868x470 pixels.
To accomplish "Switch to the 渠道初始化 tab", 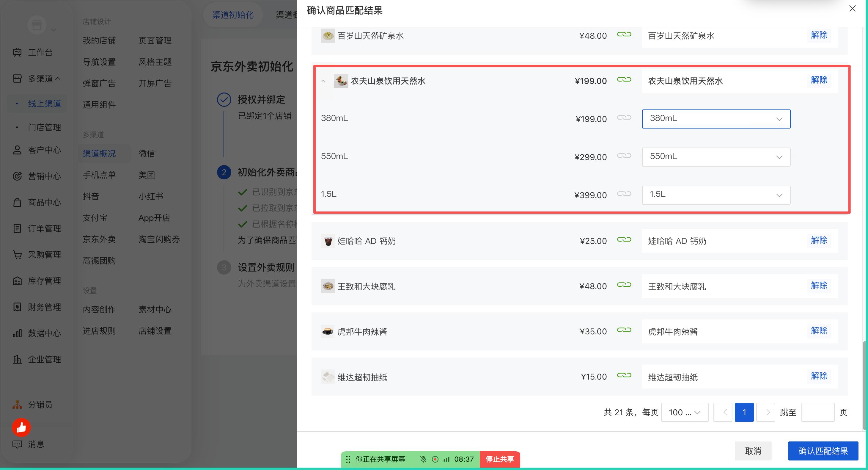I will coord(233,15).
